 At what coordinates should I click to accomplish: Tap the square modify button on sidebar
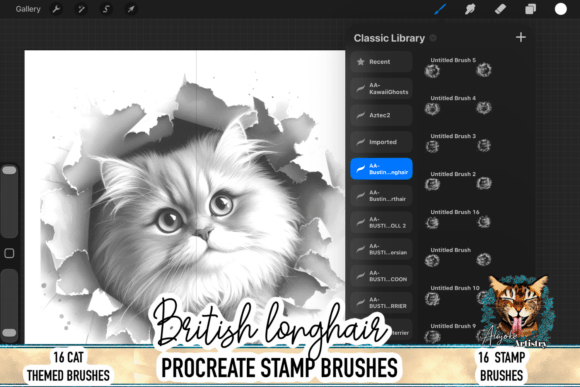pyautogui.click(x=9, y=253)
